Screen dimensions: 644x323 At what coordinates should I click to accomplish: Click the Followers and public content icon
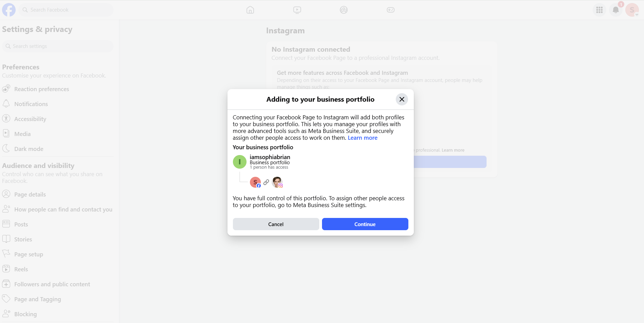[6, 284]
